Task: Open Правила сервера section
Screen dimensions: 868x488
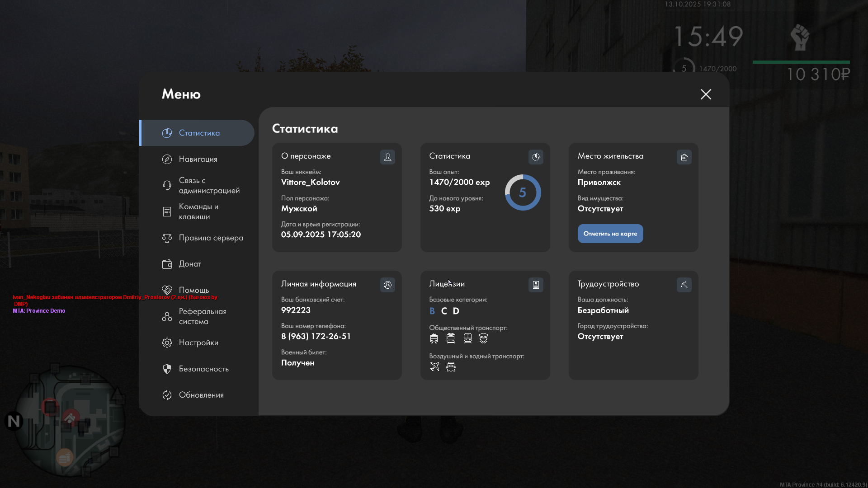Action: click(210, 238)
